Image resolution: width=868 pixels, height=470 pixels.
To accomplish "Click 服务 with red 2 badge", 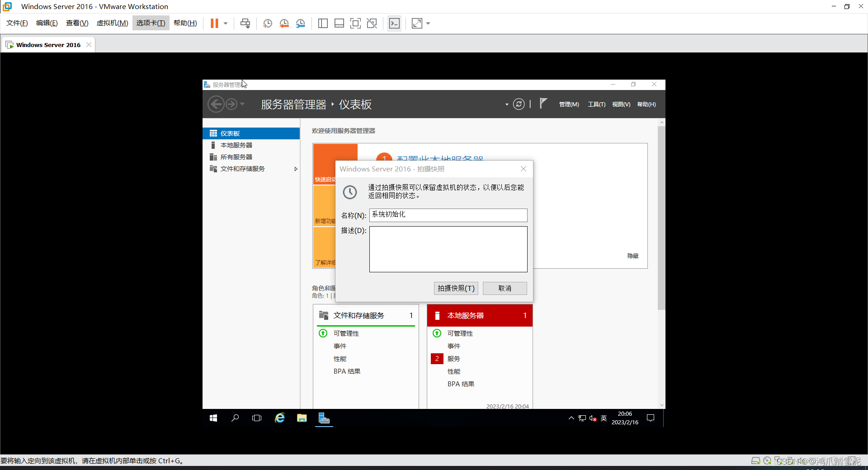I will (454, 359).
